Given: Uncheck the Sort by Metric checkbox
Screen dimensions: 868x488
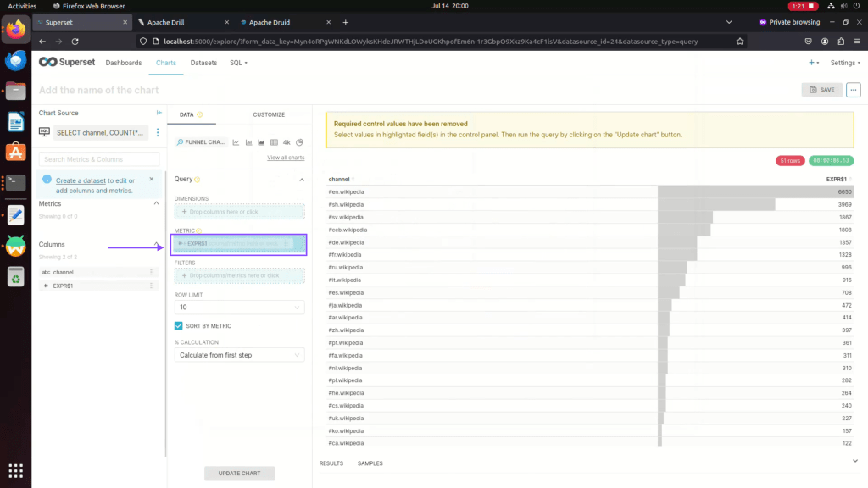Looking at the screenshot, I should coord(179,325).
